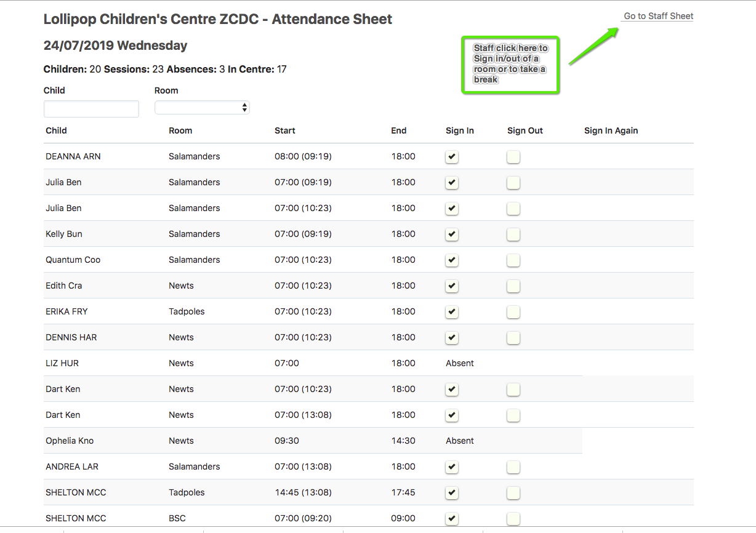Tick Sign Out for ANDREA LAR
756x533 pixels.
pyautogui.click(x=513, y=467)
